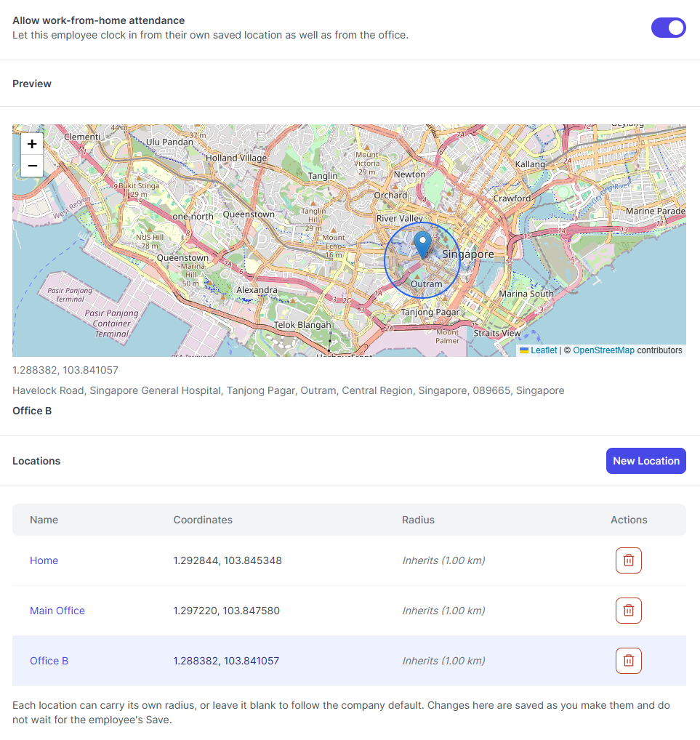This screenshot has height=740, width=700.
Task: Delete the Home location
Action: point(628,560)
